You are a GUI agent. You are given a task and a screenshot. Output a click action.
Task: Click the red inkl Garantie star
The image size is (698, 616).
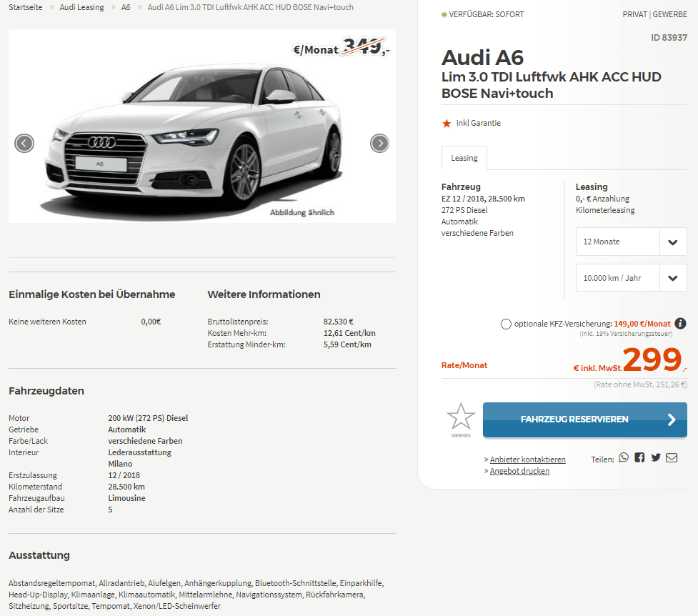447,124
